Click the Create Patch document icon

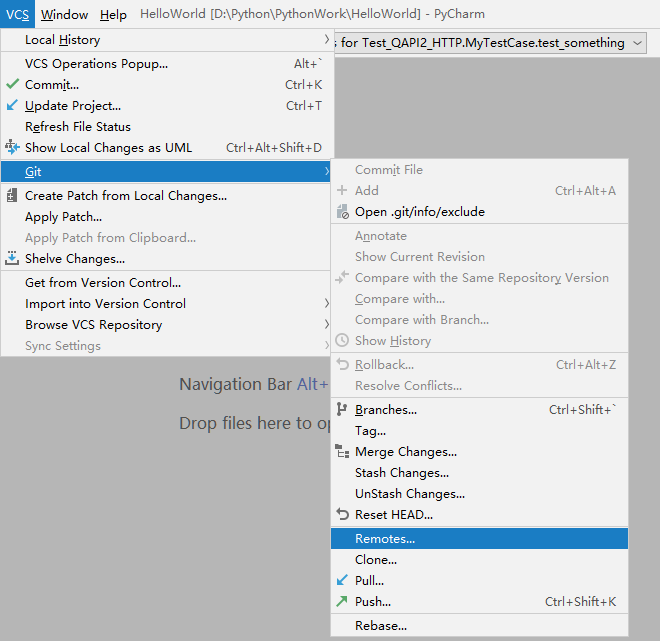coord(12,195)
